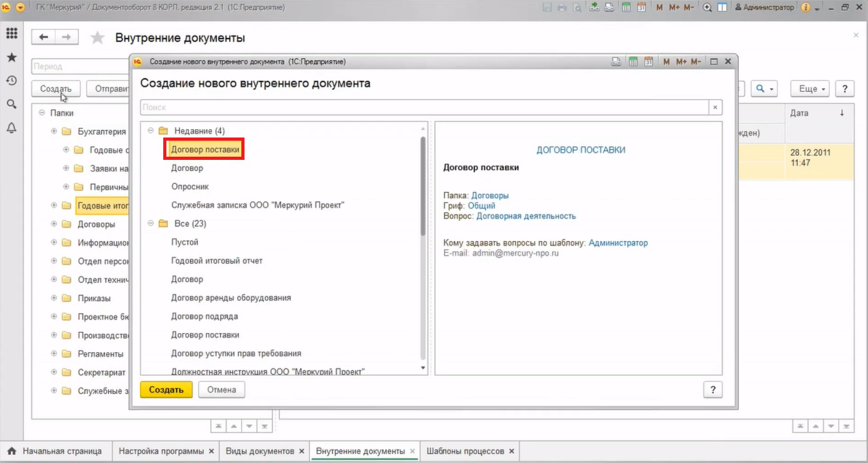Click the link icon in dialog title bar
This screenshot has width=868, height=463.
616,62
